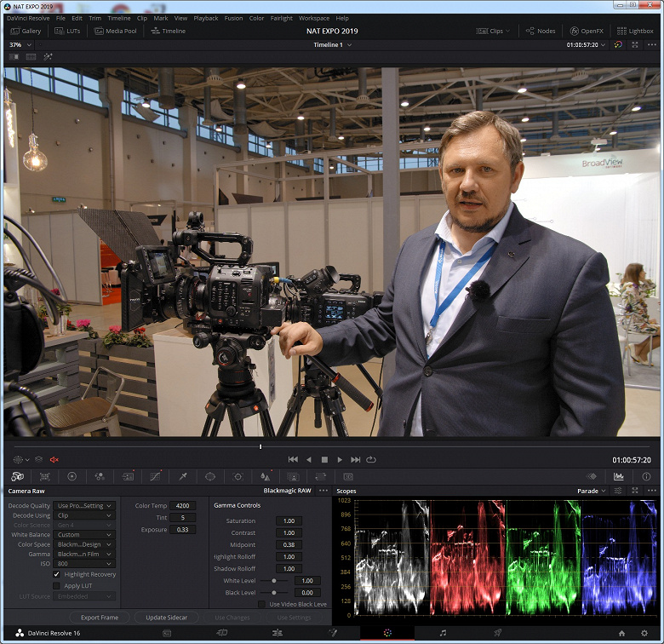
Task: Open the Deliver page rocket icon
Action: [497, 634]
